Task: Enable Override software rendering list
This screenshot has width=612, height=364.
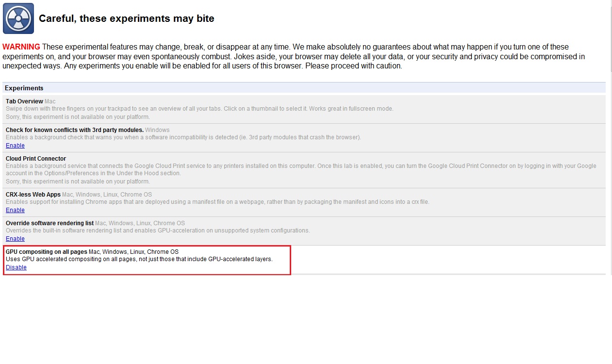Action: [x=15, y=239]
